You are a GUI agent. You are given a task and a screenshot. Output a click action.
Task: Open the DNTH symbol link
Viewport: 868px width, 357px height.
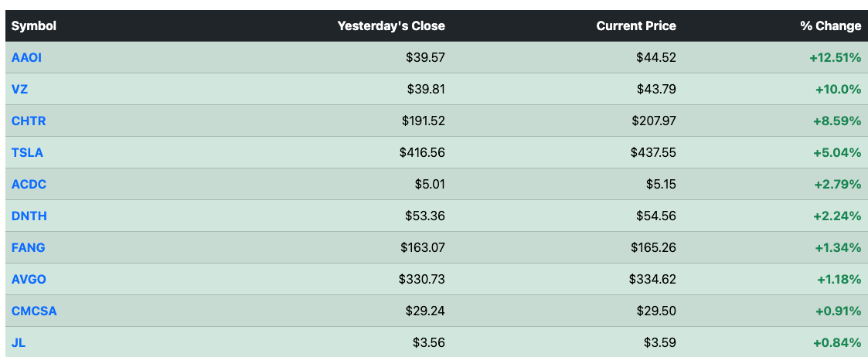(29, 216)
